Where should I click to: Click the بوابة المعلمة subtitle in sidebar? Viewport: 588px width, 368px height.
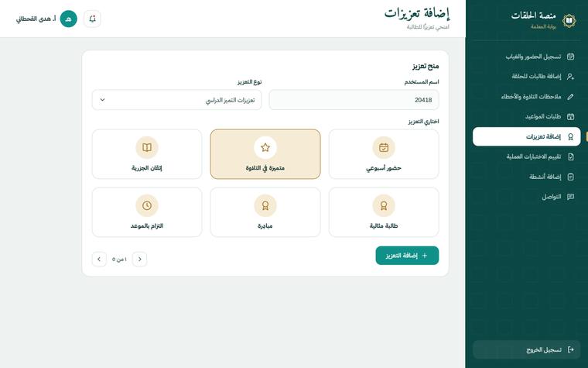pyautogui.click(x=543, y=26)
